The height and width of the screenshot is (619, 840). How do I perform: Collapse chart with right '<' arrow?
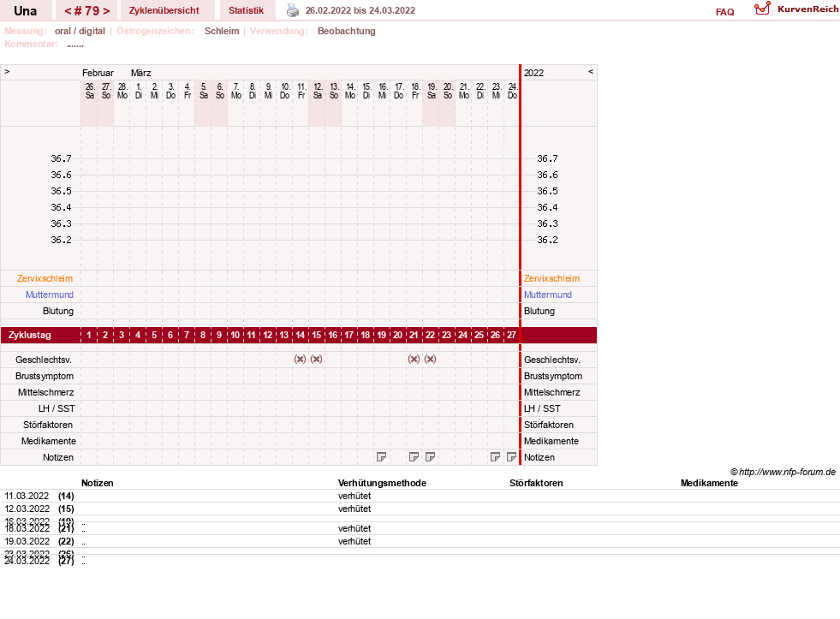click(591, 71)
